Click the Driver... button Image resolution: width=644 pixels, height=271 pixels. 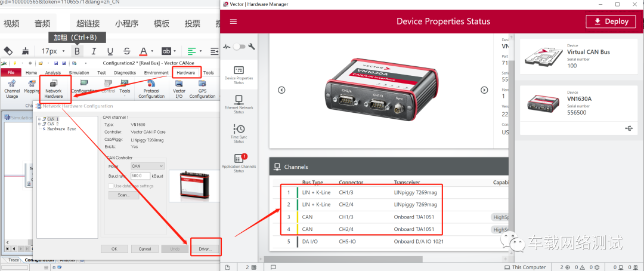[x=205, y=249]
